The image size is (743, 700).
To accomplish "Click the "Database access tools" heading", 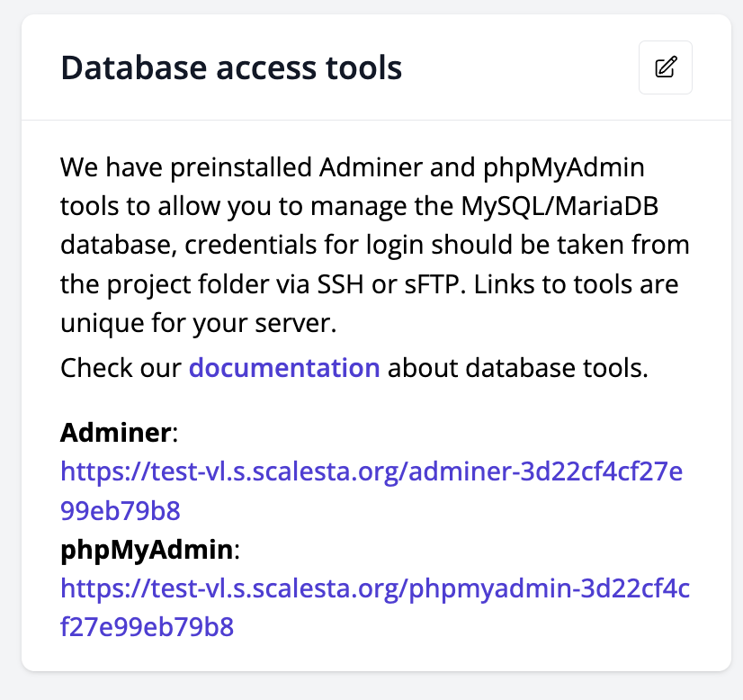I will tap(231, 68).
